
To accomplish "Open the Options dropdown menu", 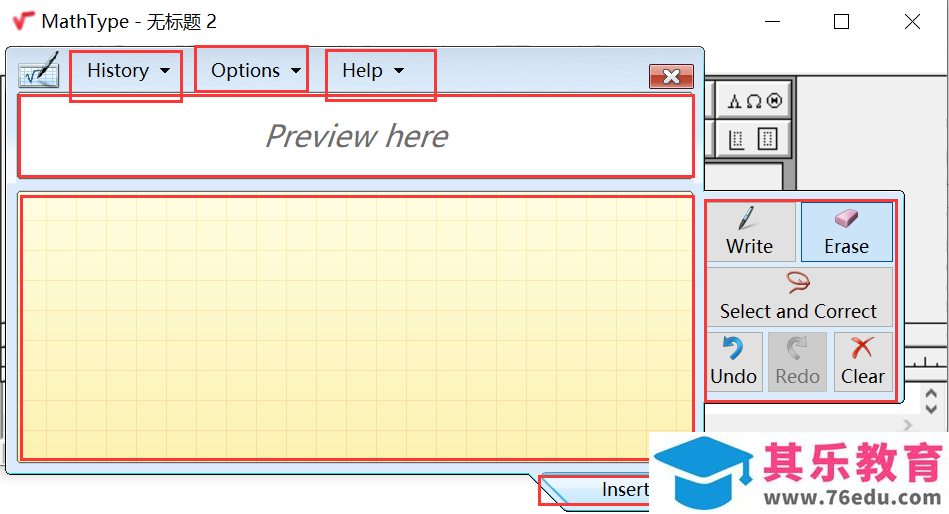I will [x=254, y=71].
